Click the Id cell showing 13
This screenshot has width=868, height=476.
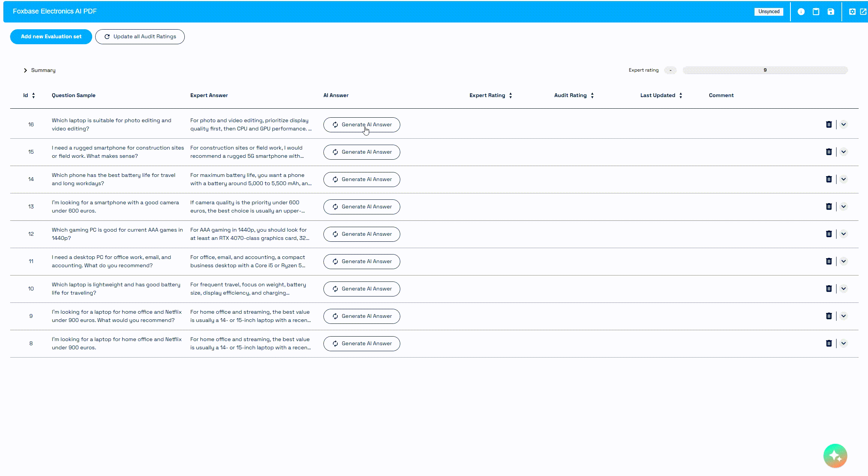(x=31, y=207)
